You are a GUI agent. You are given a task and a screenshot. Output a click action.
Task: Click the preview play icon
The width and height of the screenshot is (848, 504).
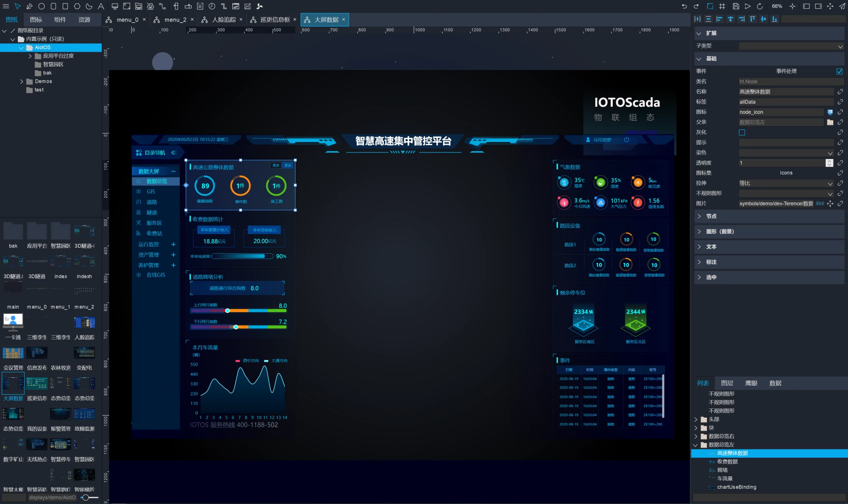tap(747, 6)
